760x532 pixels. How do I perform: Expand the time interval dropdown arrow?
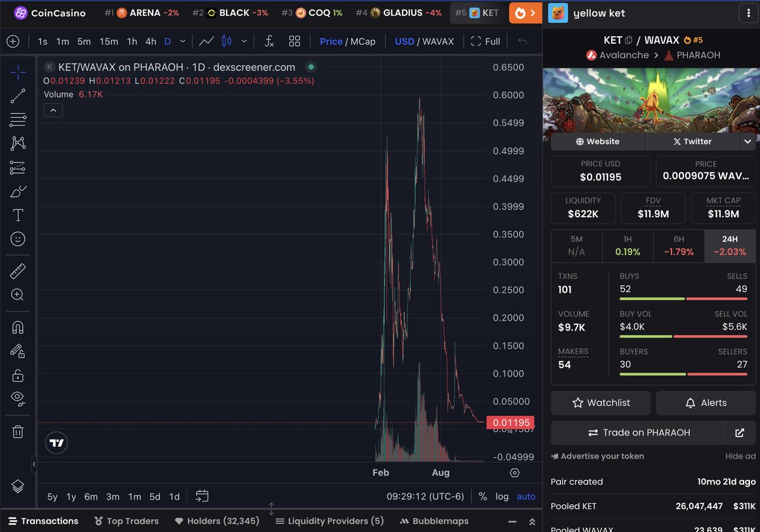coord(182,41)
